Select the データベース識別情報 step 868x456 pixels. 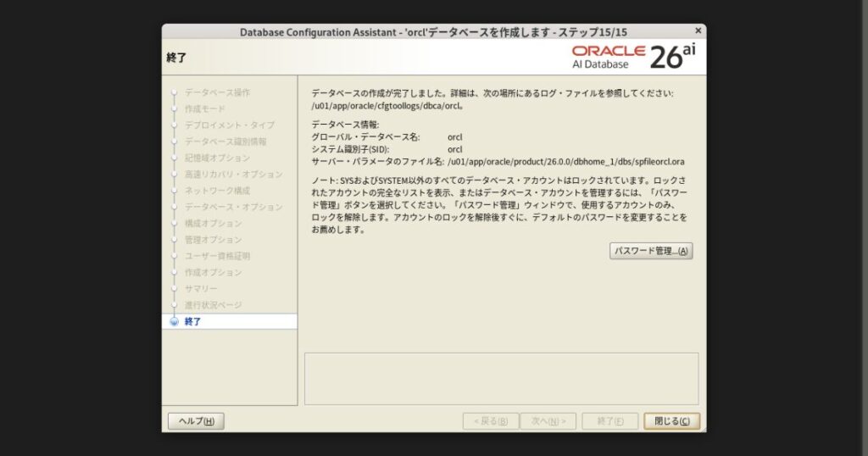[225, 142]
